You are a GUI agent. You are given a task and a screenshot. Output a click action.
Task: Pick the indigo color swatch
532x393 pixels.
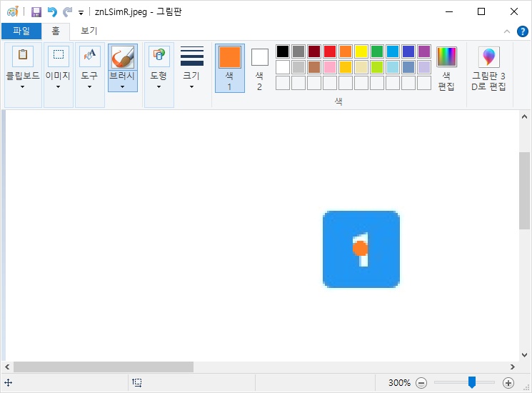[408, 51]
